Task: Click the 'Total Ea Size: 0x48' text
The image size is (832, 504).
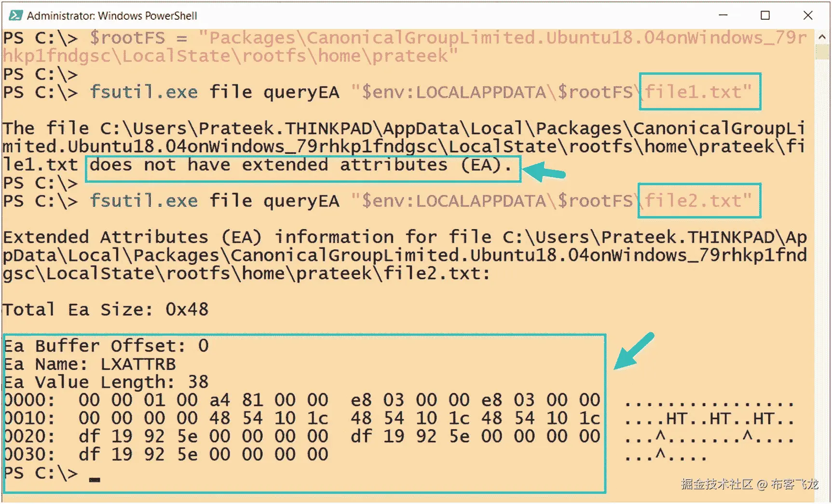Action: coord(105,309)
